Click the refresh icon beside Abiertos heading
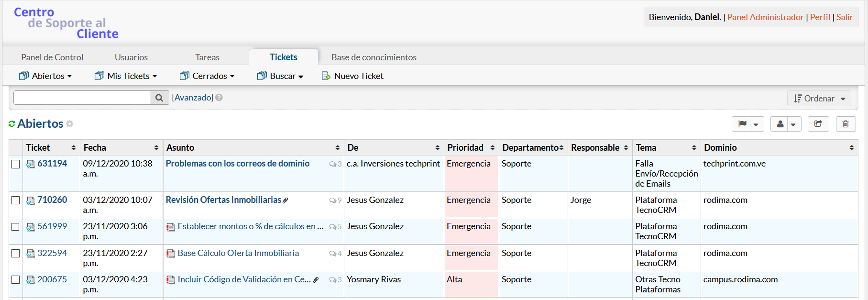This screenshot has height=300, width=868. (x=12, y=124)
